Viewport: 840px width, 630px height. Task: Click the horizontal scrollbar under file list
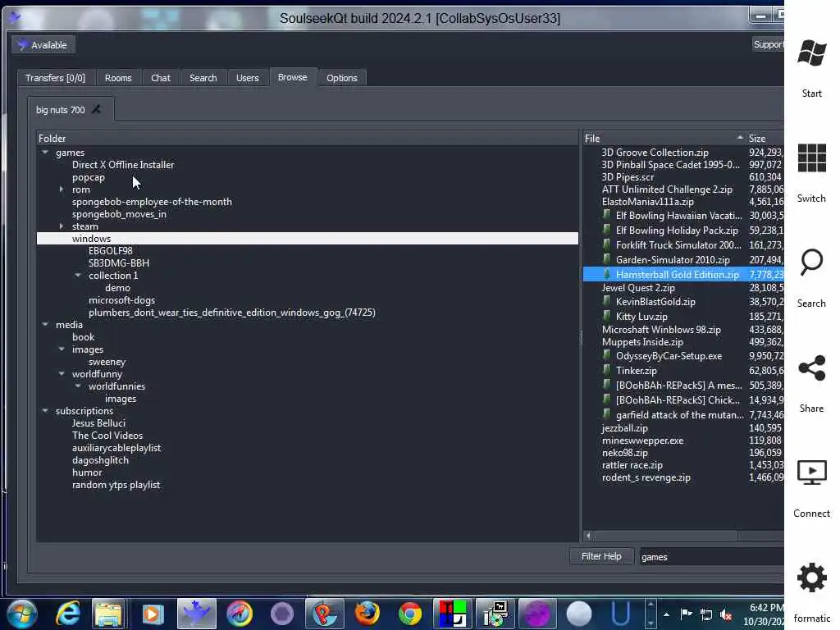coord(665,536)
